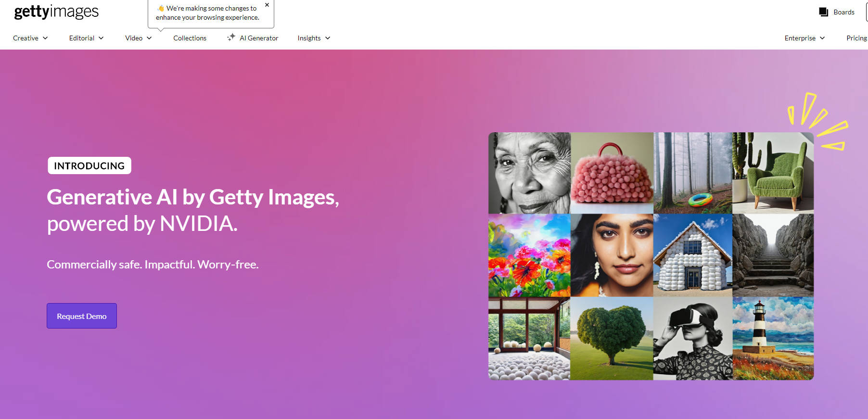Expand the Creative dropdown menu
The height and width of the screenshot is (419, 868).
point(30,38)
